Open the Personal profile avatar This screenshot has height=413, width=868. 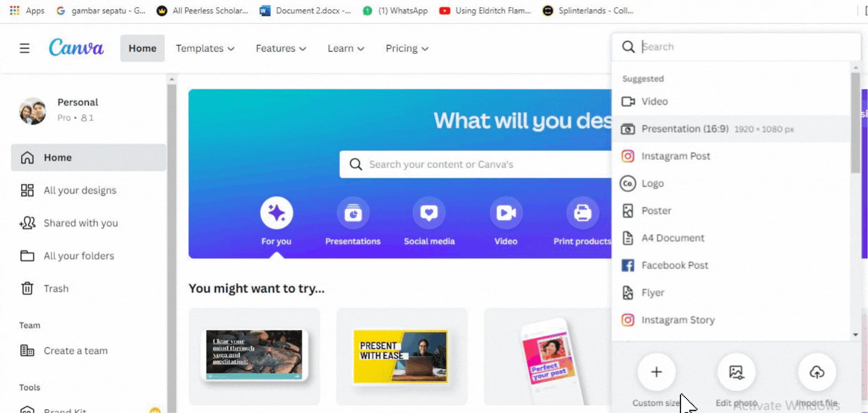coord(32,111)
